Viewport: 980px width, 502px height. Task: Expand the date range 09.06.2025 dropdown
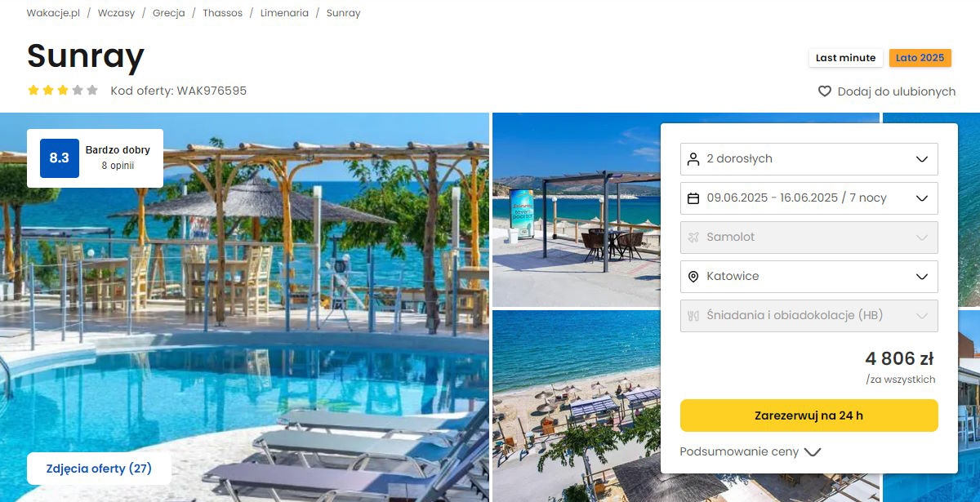point(808,198)
